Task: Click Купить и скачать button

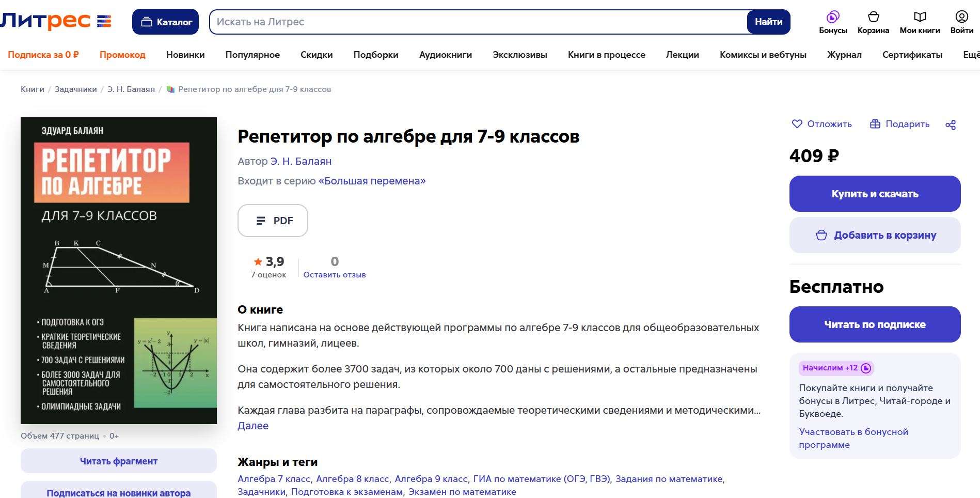Action: tap(875, 194)
